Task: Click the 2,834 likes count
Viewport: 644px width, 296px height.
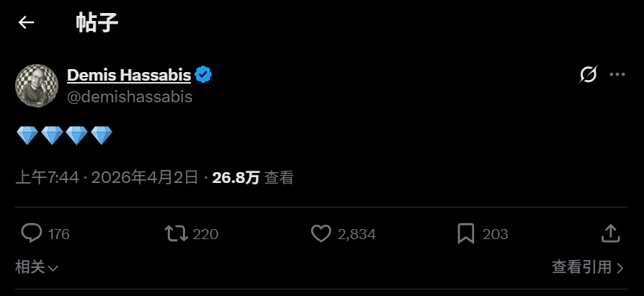Action: tap(357, 234)
